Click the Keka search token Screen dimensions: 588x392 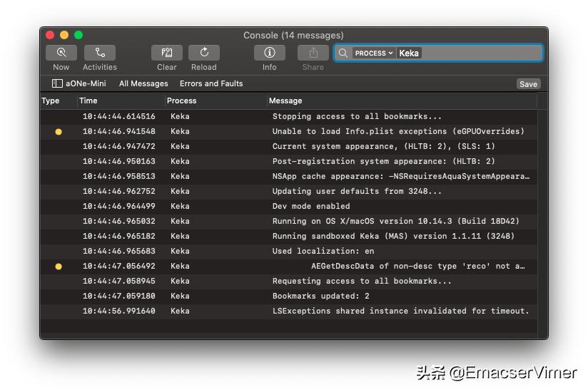tap(409, 53)
